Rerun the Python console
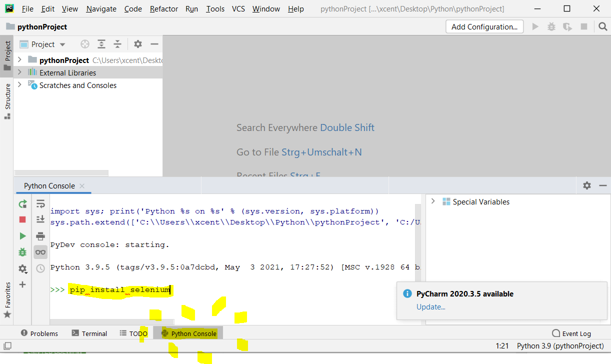Screen dimensions: 611x364 (22, 203)
